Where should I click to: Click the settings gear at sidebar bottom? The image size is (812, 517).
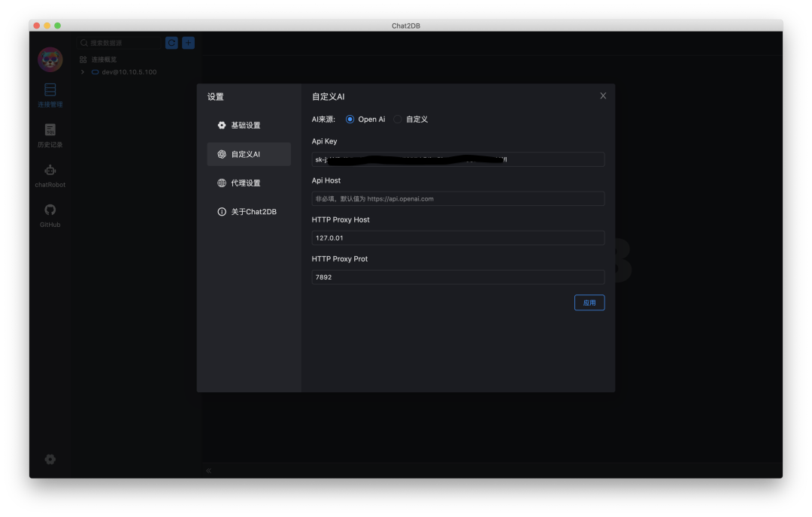click(x=50, y=459)
